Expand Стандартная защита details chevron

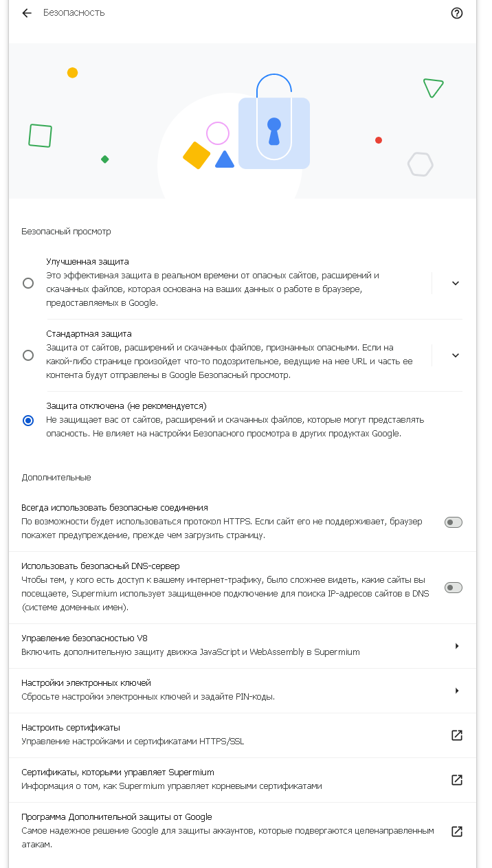[x=456, y=355]
